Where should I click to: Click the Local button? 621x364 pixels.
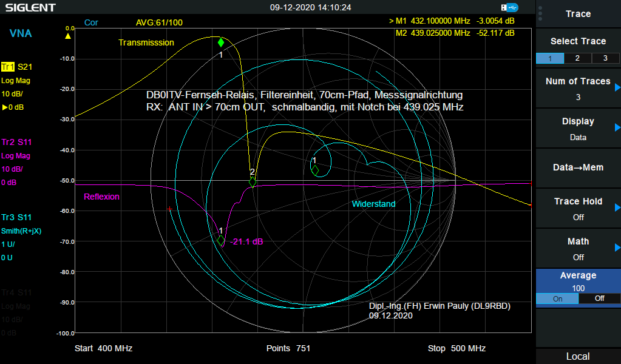pos(579,357)
